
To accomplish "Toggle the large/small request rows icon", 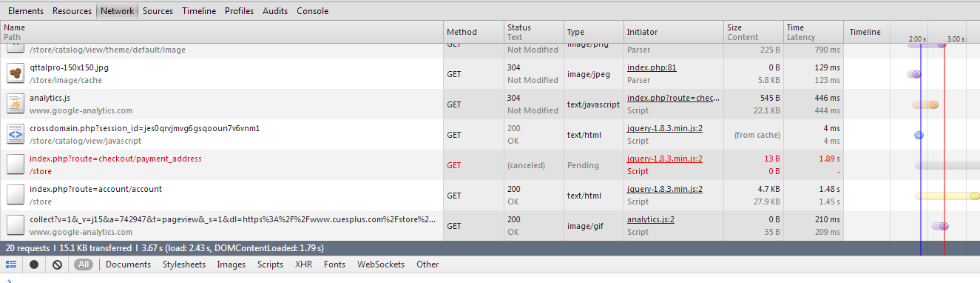I will [x=11, y=264].
